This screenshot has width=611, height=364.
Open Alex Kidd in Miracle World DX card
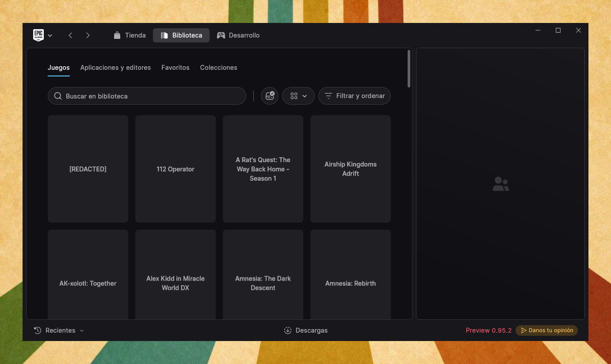click(176, 274)
